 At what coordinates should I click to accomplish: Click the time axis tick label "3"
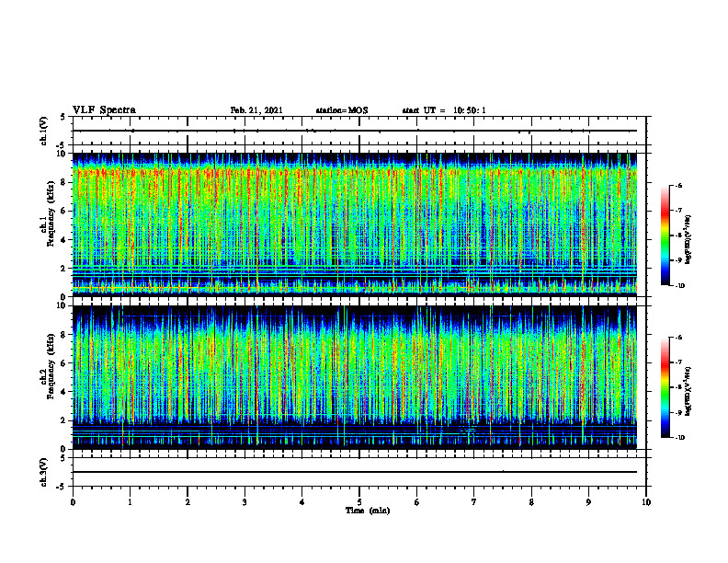click(245, 502)
